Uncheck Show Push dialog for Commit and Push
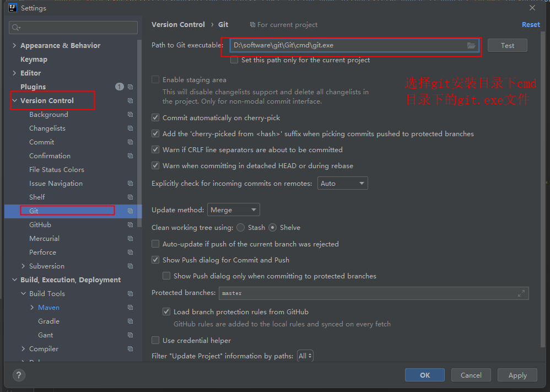550x392 pixels. pyautogui.click(x=155, y=260)
